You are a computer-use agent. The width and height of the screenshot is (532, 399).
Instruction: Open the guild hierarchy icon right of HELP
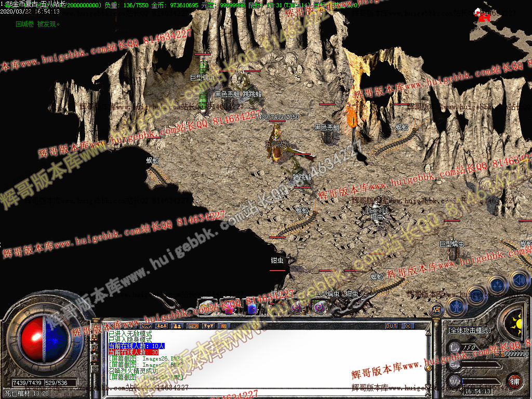tap(208, 326)
